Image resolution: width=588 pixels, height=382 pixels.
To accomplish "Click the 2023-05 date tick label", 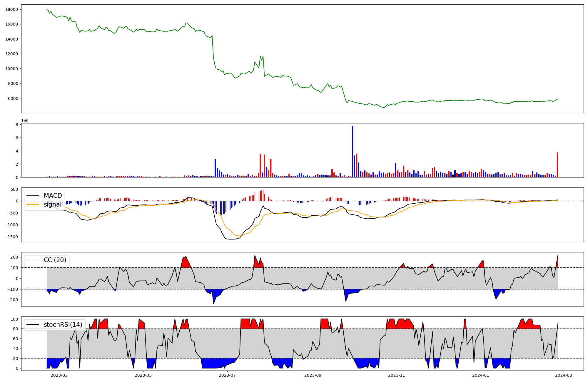I will pos(143,375).
